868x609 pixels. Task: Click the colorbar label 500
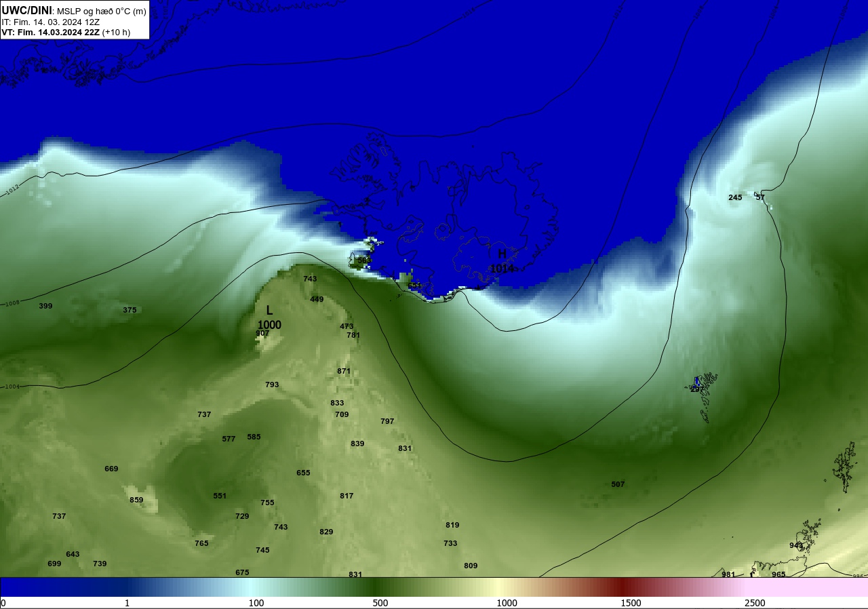[x=380, y=603]
